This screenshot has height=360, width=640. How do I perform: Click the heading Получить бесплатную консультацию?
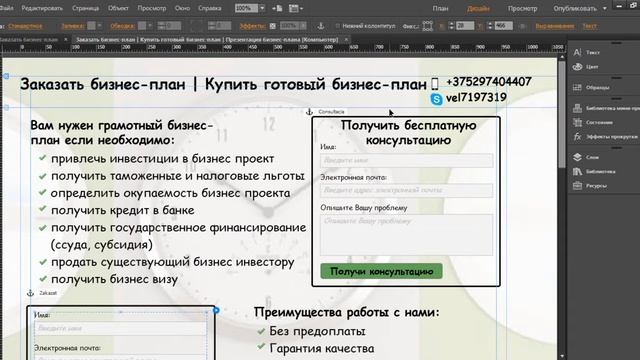(409, 133)
